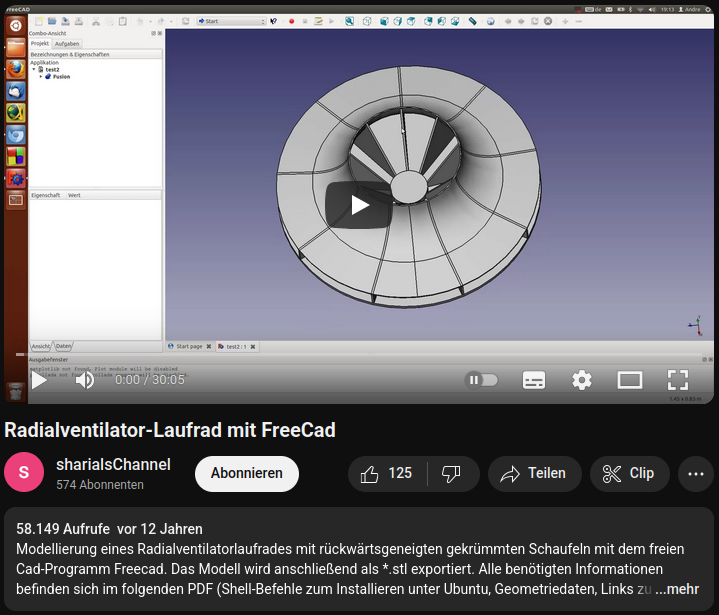Image resolution: width=719 pixels, height=615 pixels.
Task: Open FreeCAD workbench Start dropdown in video
Action: point(230,20)
